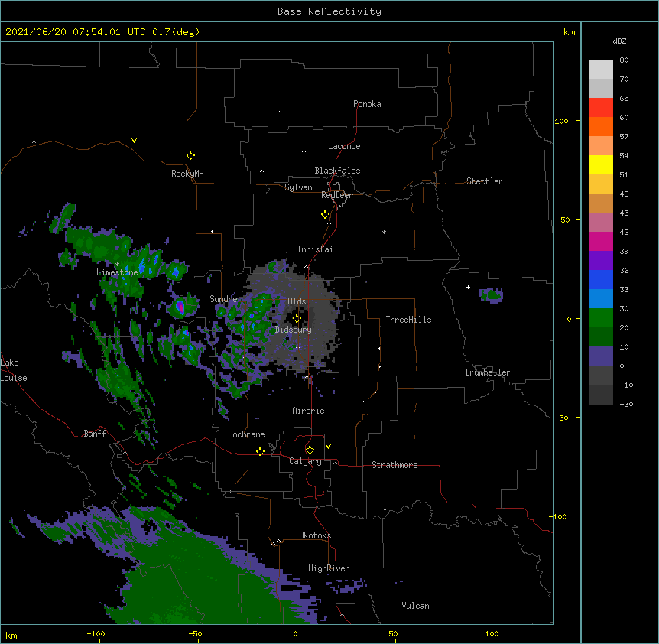Click the RockyMH label
The height and width of the screenshot is (644, 659).
click(187, 174)
